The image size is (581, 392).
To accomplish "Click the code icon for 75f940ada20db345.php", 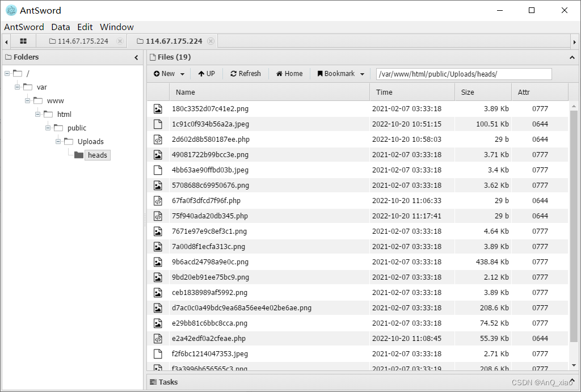I will point(158,216).
